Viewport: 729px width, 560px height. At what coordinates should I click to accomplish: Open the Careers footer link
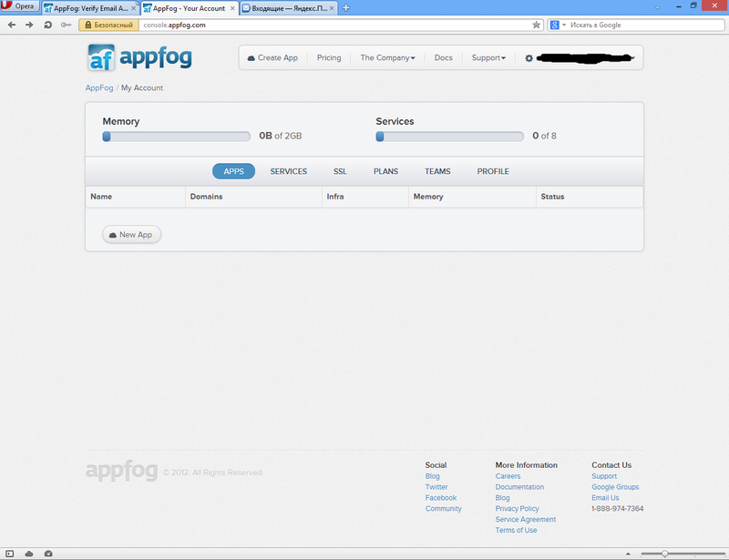(508, 476)
